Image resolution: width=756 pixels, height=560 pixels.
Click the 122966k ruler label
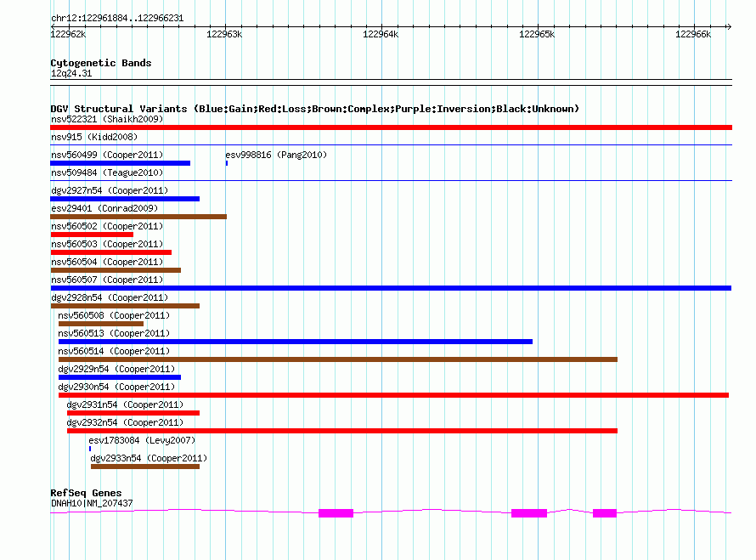coord(693,34)
